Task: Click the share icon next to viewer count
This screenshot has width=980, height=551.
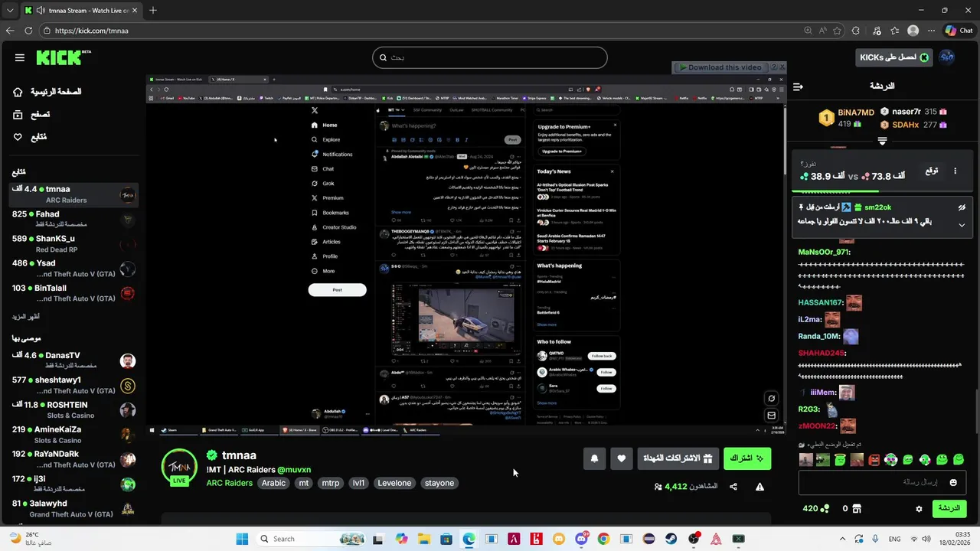Action: pos(733,487)
